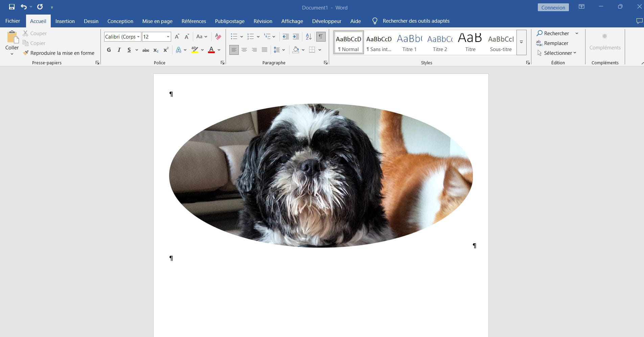Sort the selection alphabetically
Viewport: 644px width, 337px height.
tap(308, 37)
